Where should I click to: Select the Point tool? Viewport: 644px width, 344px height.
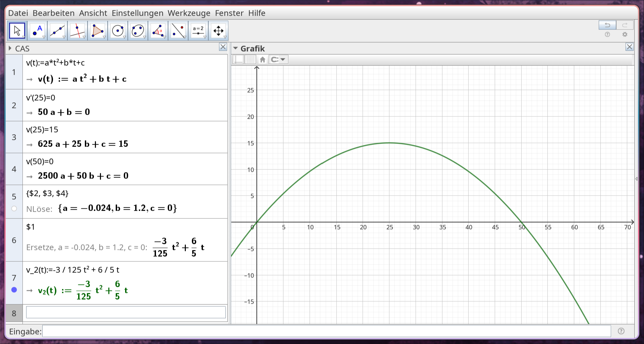[37, 31]
